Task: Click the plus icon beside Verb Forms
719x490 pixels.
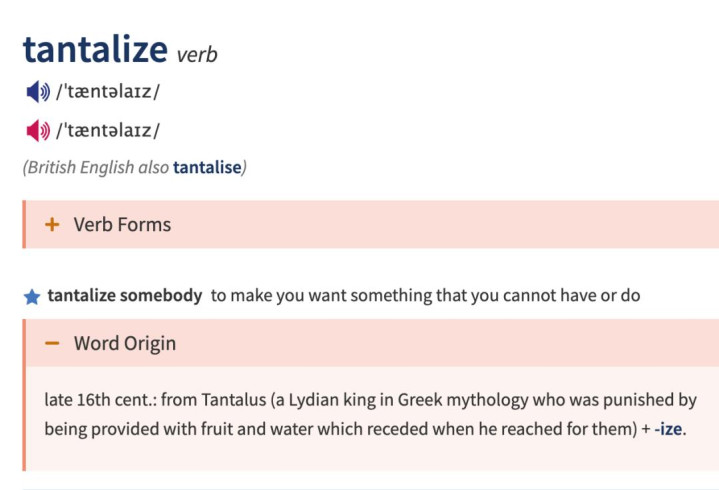Action: 52,225
